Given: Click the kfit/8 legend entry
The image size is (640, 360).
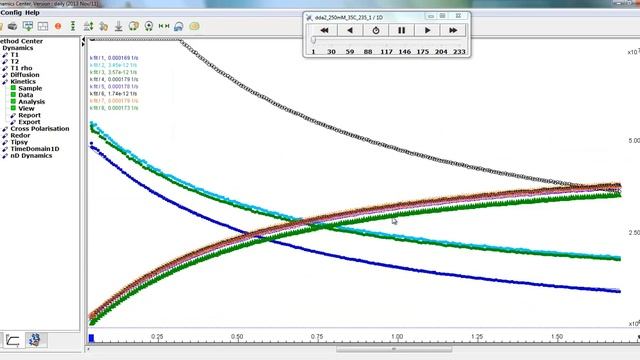Looking at the screenshot, I should [114, 108].
